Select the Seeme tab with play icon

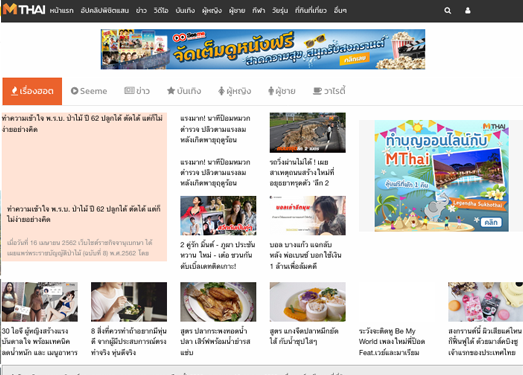89,91
